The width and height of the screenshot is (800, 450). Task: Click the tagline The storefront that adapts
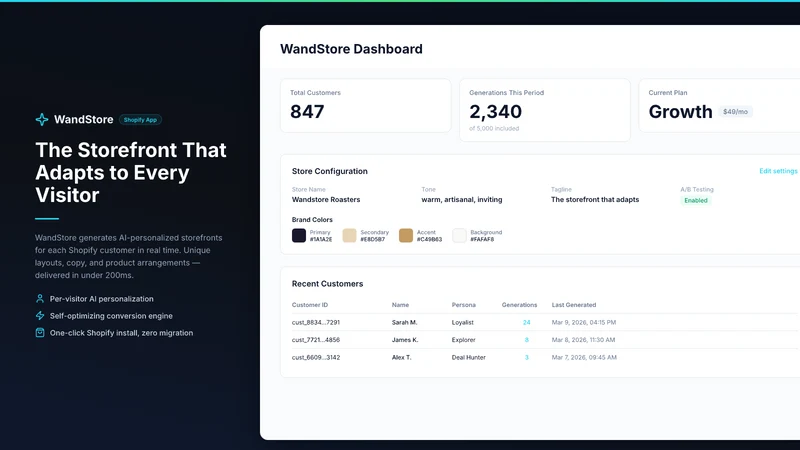click(x=595, y=199)
